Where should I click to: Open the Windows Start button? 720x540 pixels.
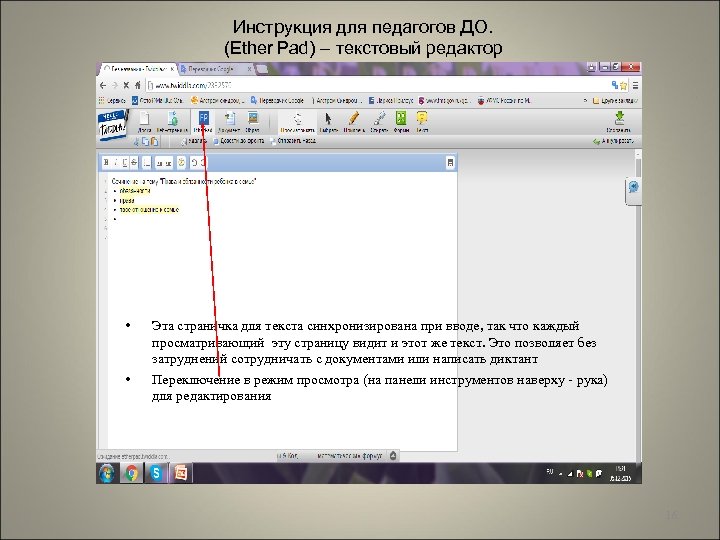(107, 473)
